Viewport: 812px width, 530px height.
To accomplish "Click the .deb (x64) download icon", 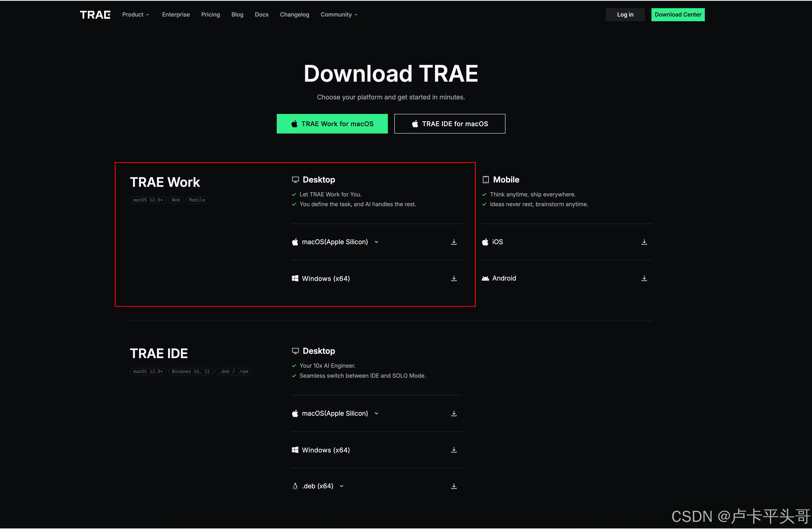I will click(454, 486).
